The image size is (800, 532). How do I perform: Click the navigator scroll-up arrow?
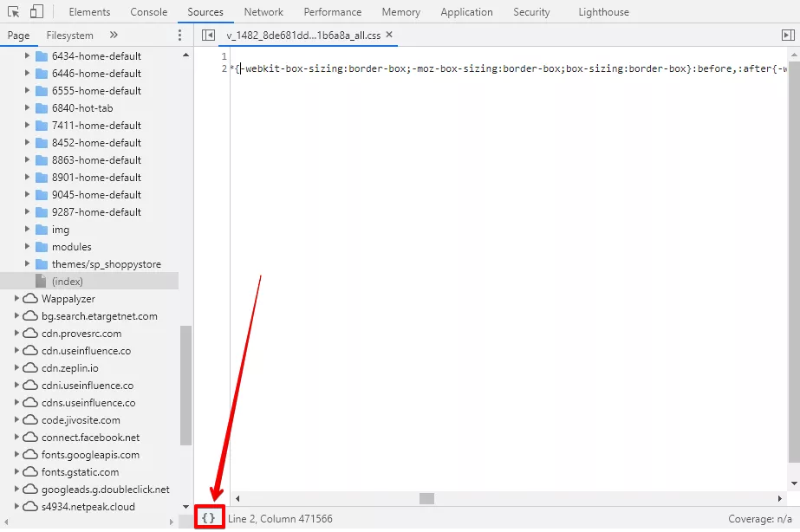coord(185,55)
